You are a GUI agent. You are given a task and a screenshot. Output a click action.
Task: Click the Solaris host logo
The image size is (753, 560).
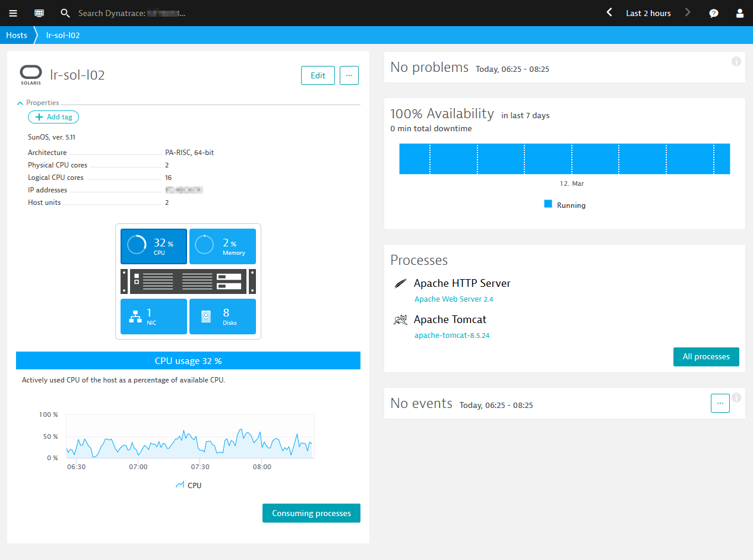pos(31,75)
